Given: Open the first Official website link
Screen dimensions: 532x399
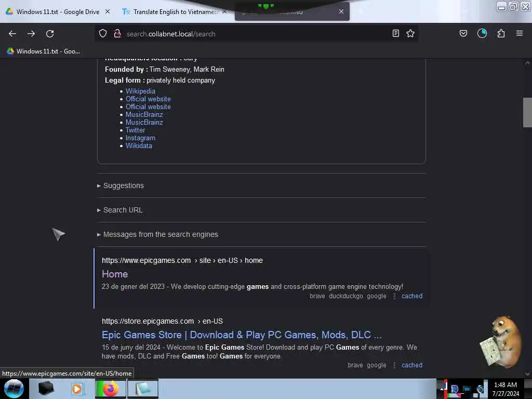Looking at the screenshot, I should 148,99.
